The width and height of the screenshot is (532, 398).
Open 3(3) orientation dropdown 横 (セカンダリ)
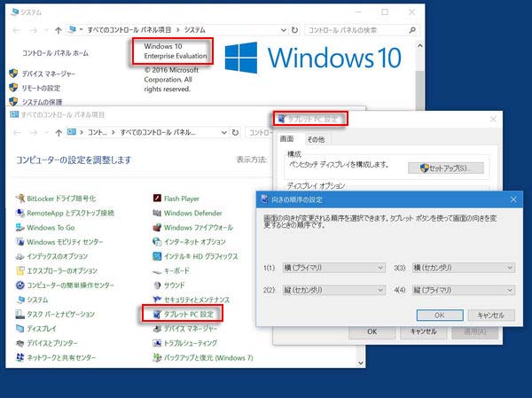pyautogui.click(x=464, y=268)
